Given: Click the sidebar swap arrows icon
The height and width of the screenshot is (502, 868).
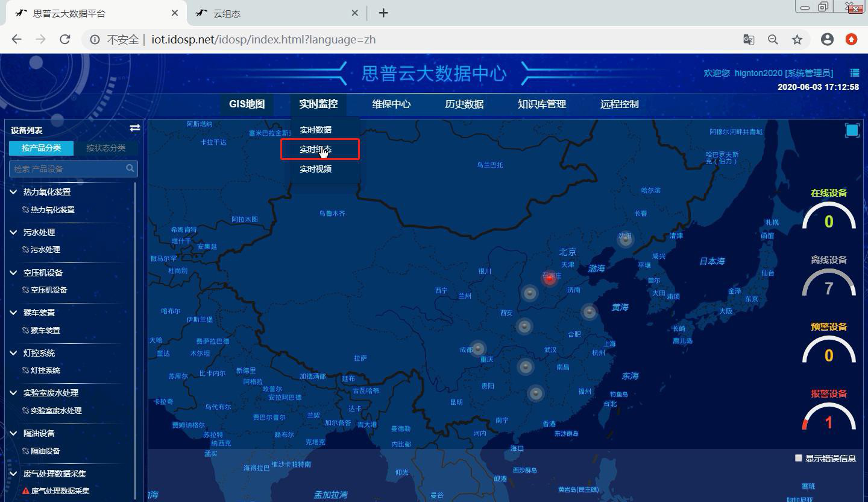Looking at the screenshot, I should pyautogui.click(x=135, y=128).
